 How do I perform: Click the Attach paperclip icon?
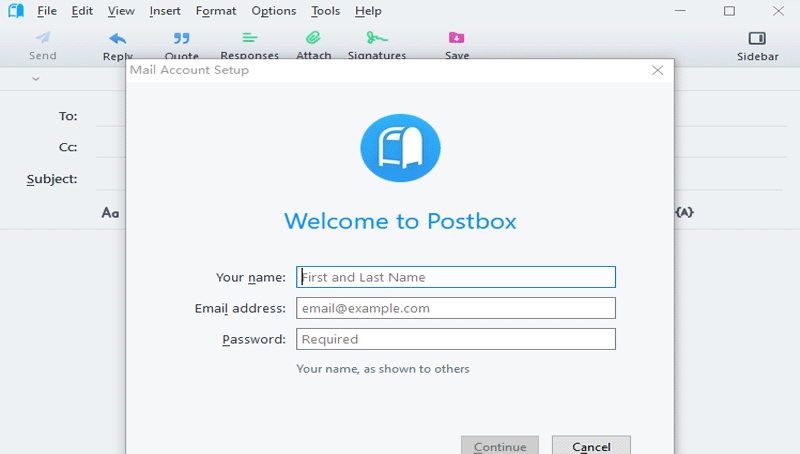[x=313, y=38]
